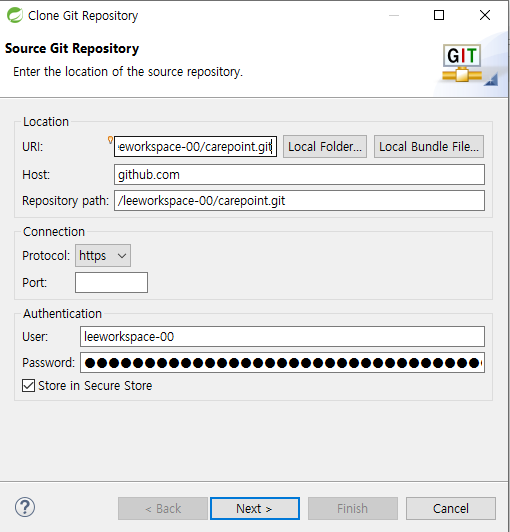This screenshot has height=532, width=510.
Task: Click the empty Port field
Action: [x=111, y=282]
